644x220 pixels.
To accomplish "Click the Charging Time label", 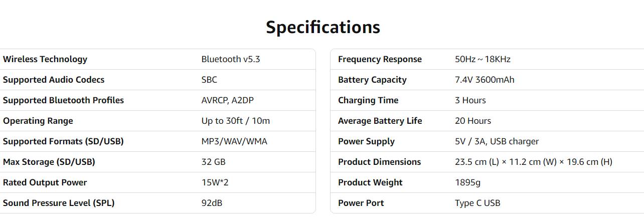I will (368, 100).
